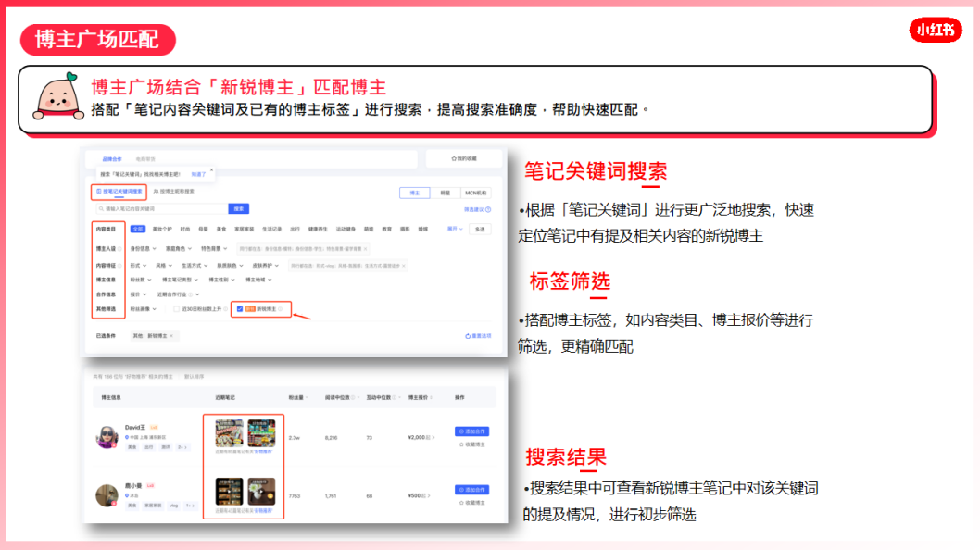The height and width of the screenshot is (550, 980).
Task: Open the 电商带货 tab
Action: [145, 159]
